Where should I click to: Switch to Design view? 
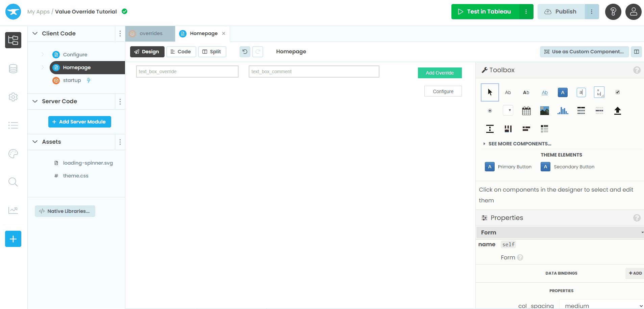(x=147, y=52)
